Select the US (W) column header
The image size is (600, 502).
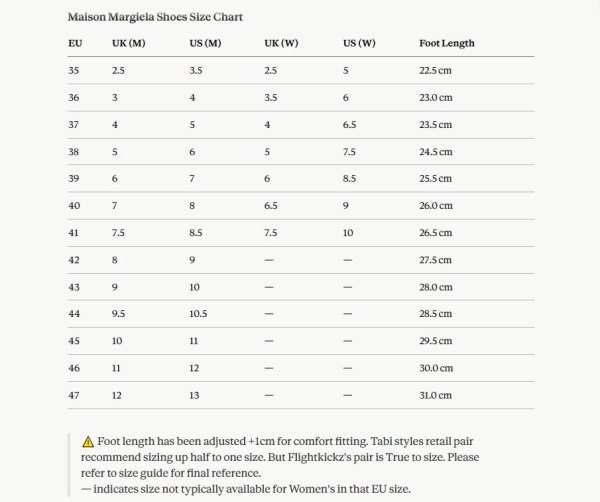coord(359,43)
